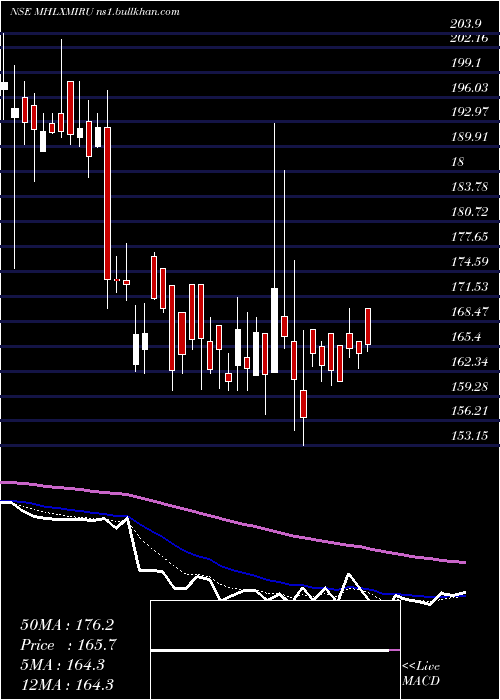The width and height of the screenshot is (500, 700).
Task: Click the 202.16 price axis label
Action: click(x=468, y=38)
